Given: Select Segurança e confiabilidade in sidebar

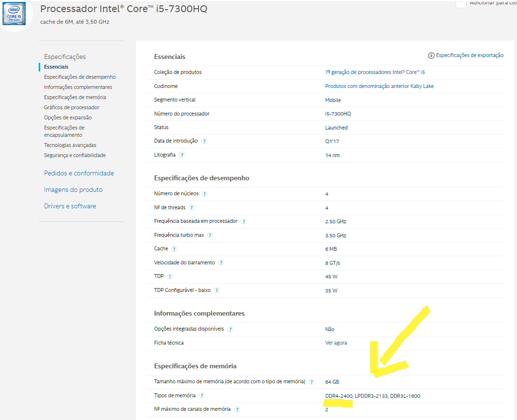Looking at the screenshot, I should pyautogui.click(x=75, y=156).
